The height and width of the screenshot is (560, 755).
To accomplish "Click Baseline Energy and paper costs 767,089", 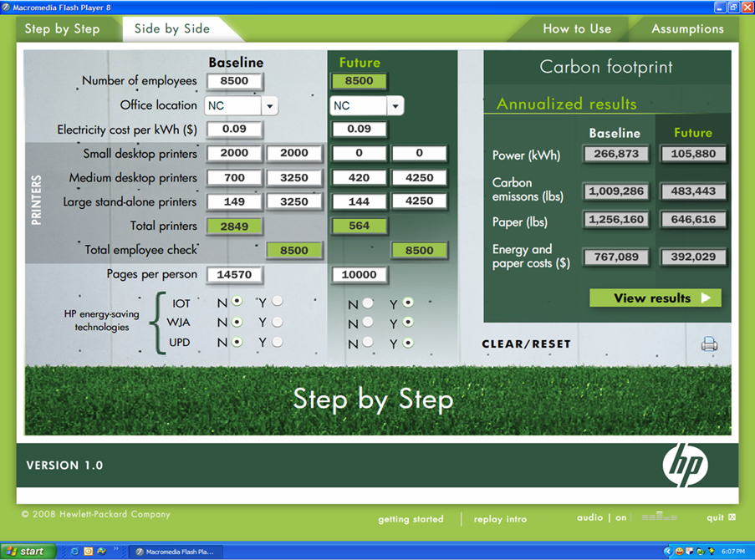I will pyautogui.click(x=616, y=257).
